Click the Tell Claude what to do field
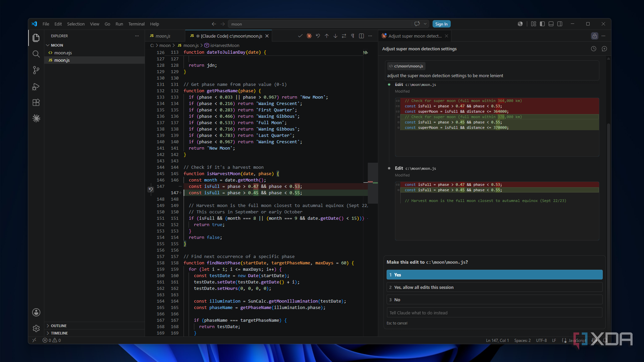644x362 pixels. point(494,313)
